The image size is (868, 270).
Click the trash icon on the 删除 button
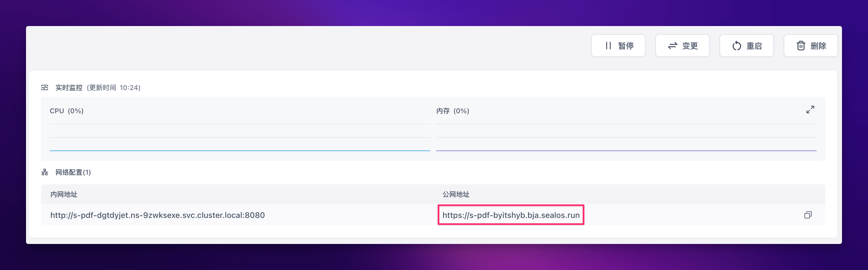click(801, 46)
